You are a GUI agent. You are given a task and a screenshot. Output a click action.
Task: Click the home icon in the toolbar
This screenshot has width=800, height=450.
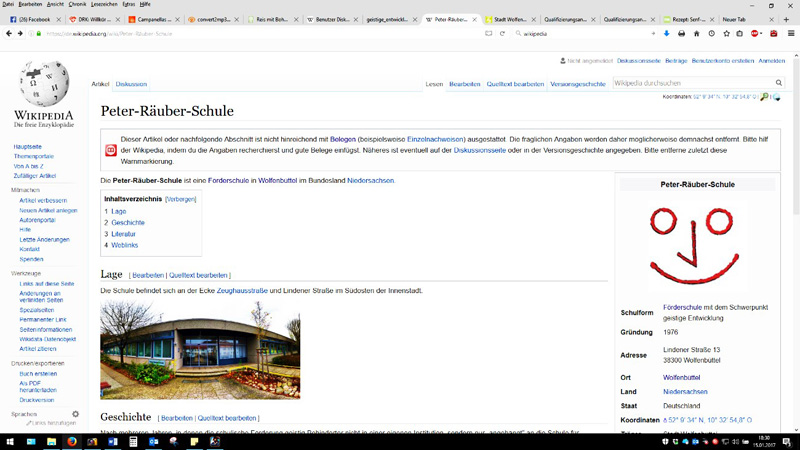697,33
